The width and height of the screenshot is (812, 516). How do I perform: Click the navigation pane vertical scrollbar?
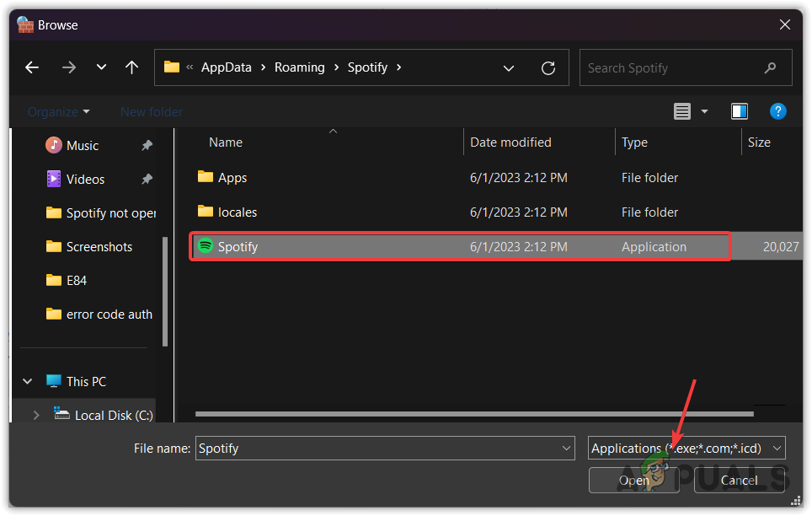[165, 292]
